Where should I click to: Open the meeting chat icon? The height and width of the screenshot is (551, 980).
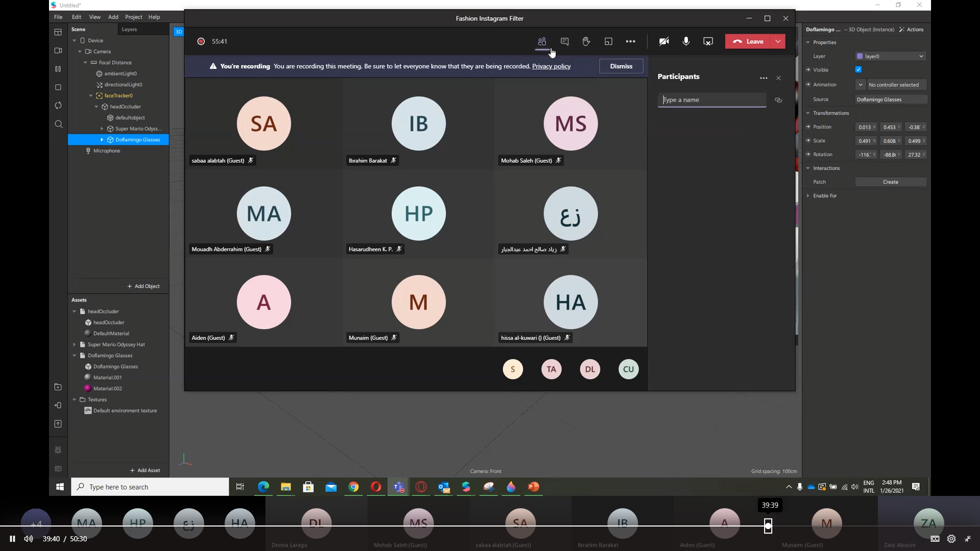pyautogui.click(x=565, y=41)
